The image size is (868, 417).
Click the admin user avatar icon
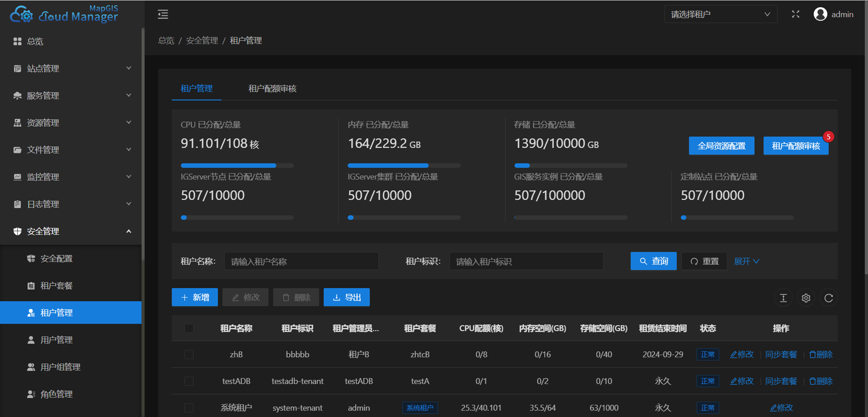click(x=821, y=14)
